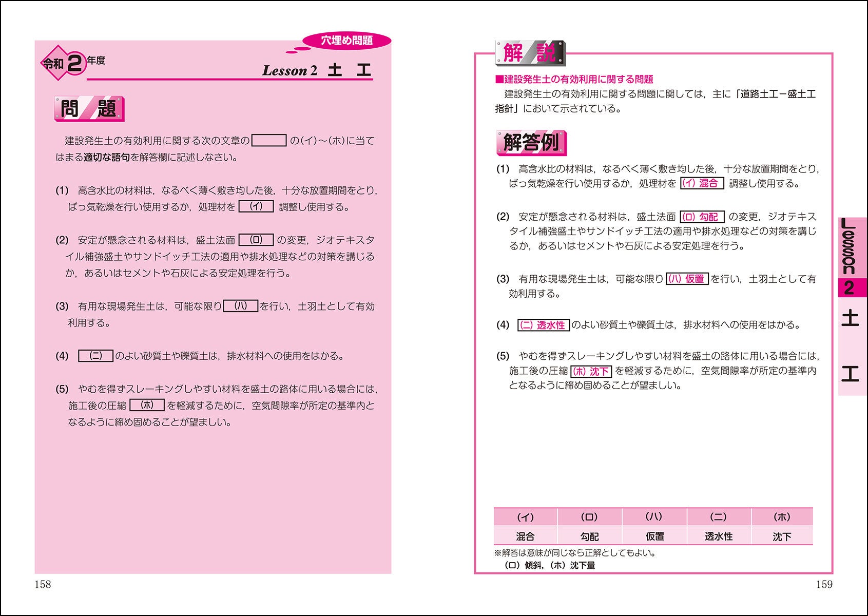Select the empty (ホ) blank after 施工後の圧縮
The height and width of the screenshot is (616, 868).
147,405
